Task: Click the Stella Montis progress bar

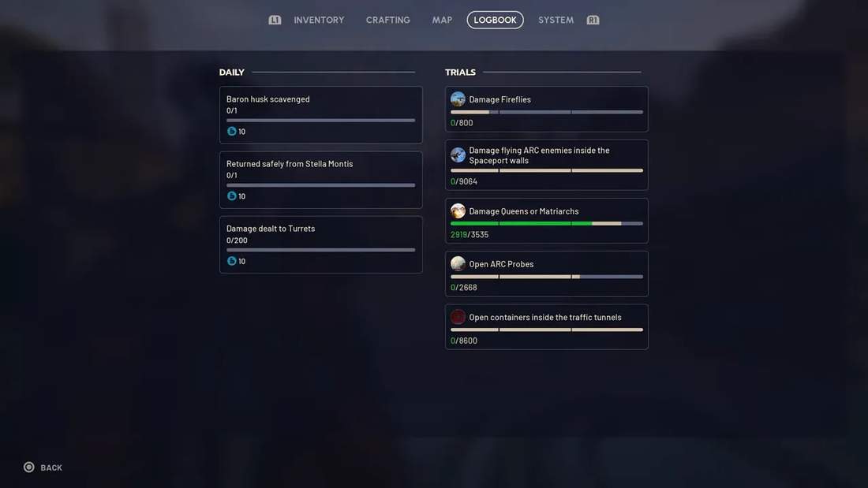Action: (x=320, y=184)
